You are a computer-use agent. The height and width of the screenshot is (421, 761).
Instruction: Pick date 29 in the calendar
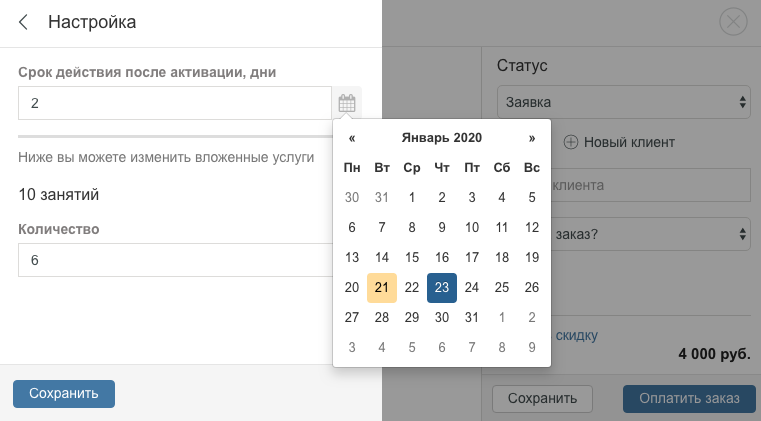[412, 318]
